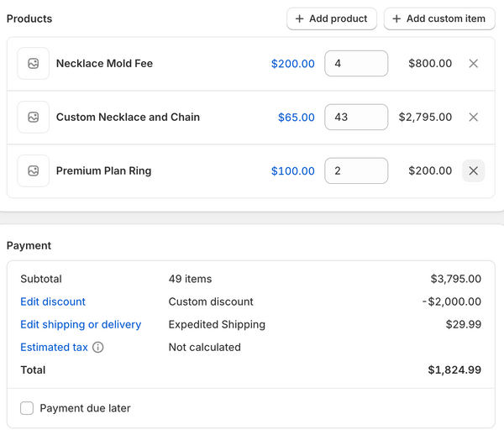
Task: Select the $3,795.00 subtotal amount
Action: 456,279
